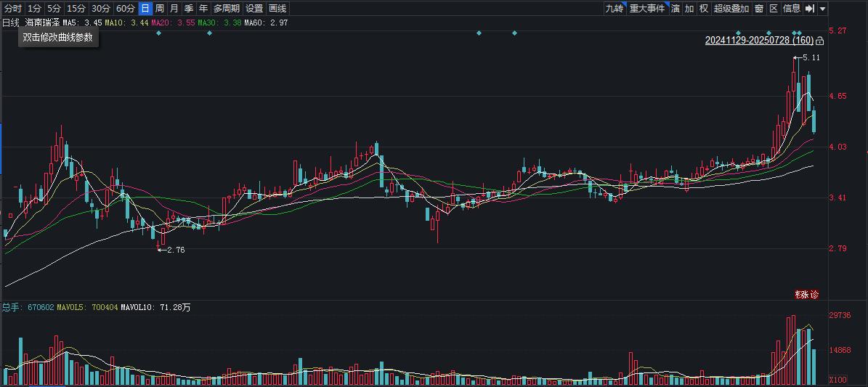Click the 4.65 price axis label

point(837,97)
